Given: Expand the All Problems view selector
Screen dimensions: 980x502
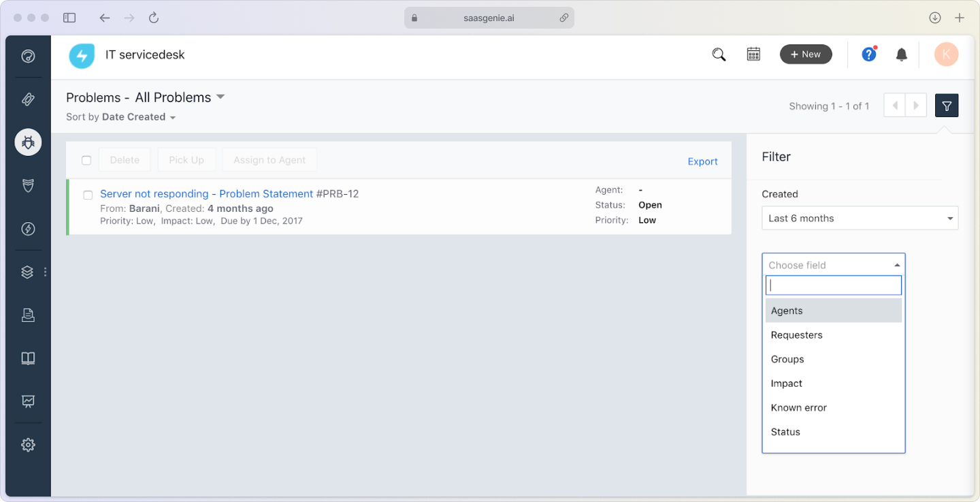Looking at the screenshot, I should click(220, 97).
